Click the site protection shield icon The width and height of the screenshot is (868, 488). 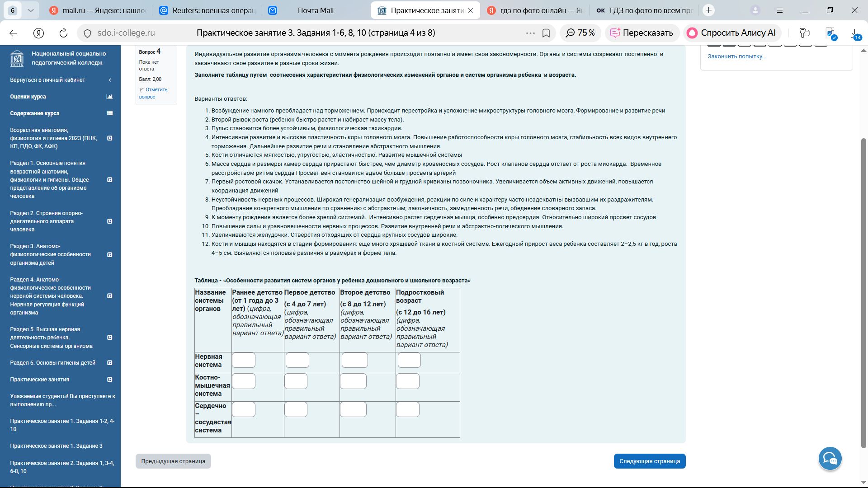(x=88, y=33)
